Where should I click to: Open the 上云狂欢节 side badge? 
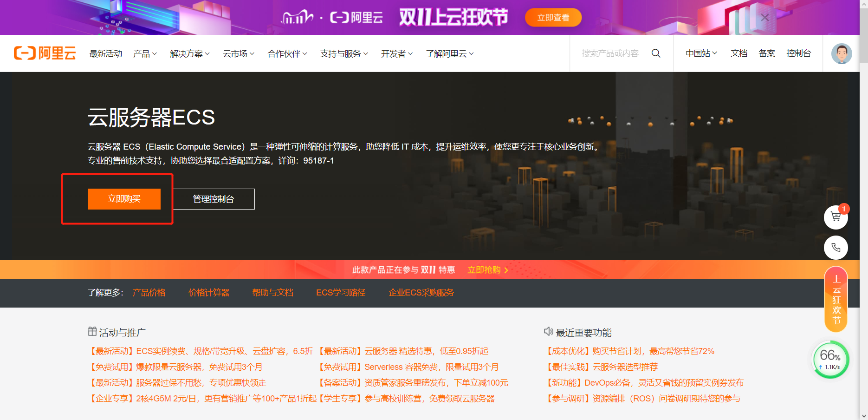836,299
